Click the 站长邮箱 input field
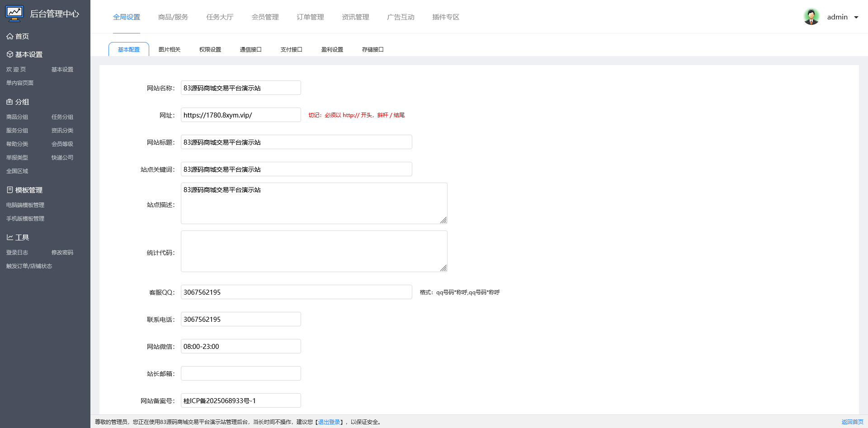The height and width of the screenshot is (428, 868). click(241, 373)
